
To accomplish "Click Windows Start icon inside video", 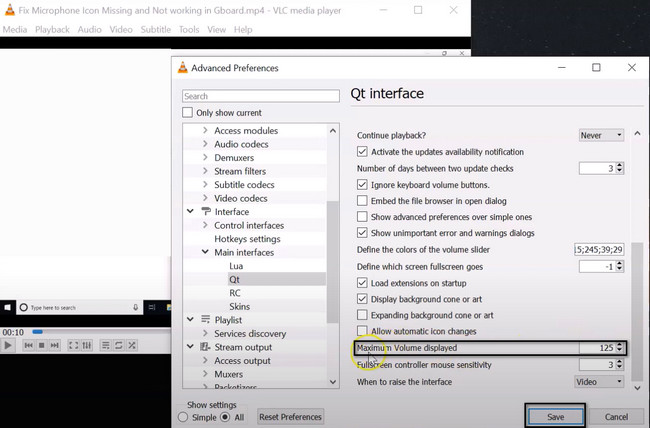I will click(x=7, y=307).
